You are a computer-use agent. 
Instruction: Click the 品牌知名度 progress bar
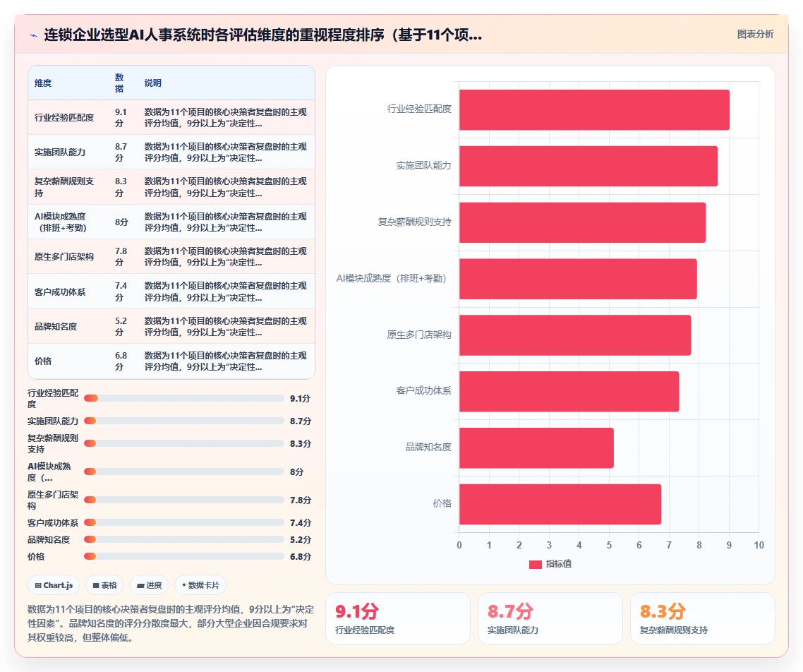pyautogui.click(x=184, y=539)
